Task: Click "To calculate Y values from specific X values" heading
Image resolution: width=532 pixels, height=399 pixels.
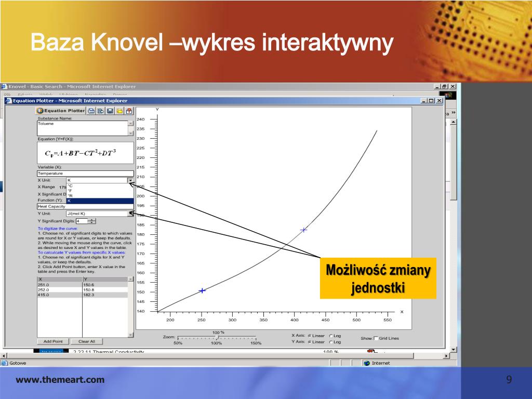Action: point(82,252)
